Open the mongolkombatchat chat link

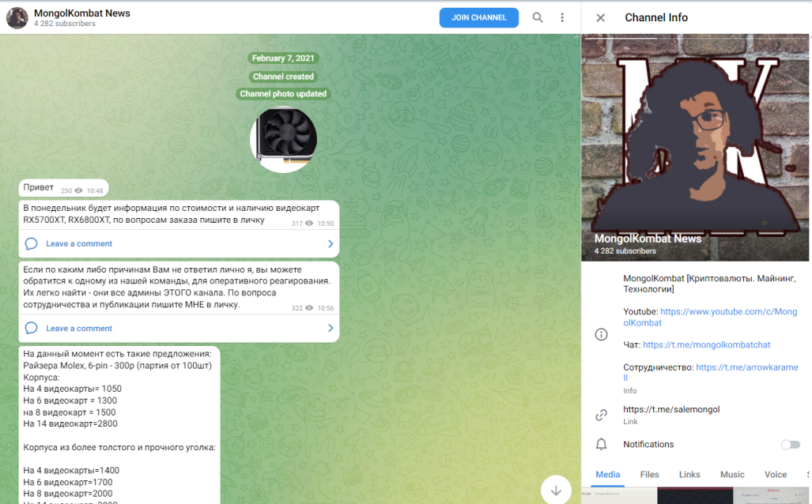coord(707,344)
